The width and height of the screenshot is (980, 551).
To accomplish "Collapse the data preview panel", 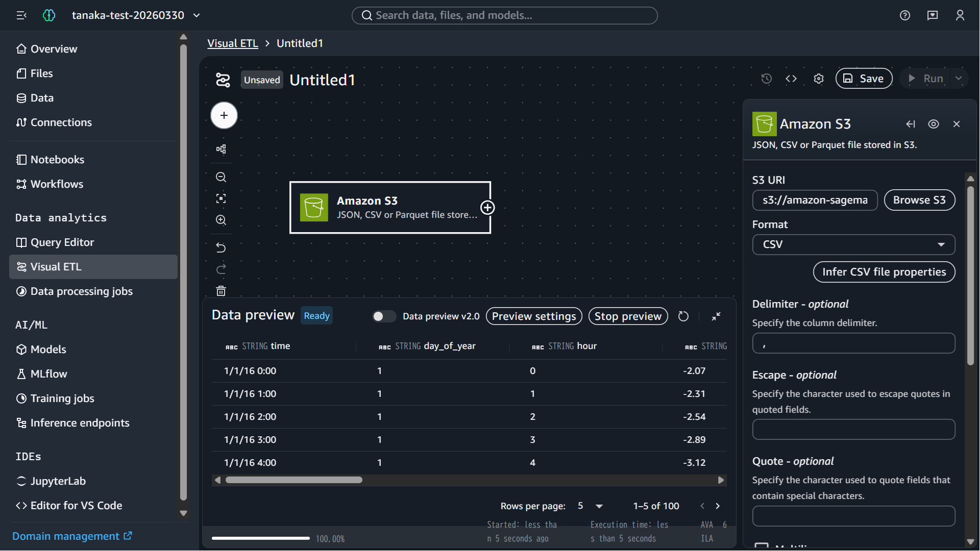I will pyautogui.click(x=716, y=316).
